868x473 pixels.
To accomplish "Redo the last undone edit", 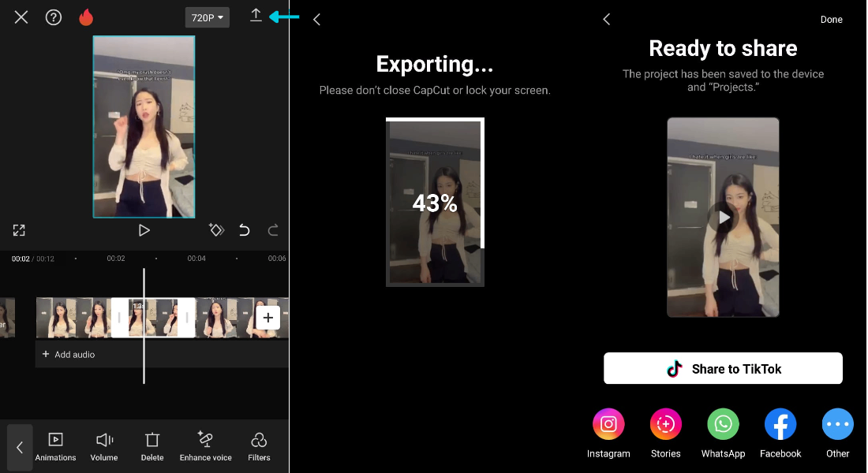I will pyautogui.click(x=273, y=229).
